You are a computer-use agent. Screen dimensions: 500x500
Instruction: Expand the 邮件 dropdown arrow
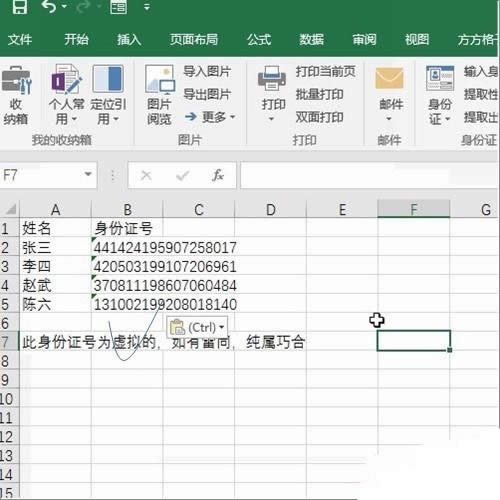tap(389, 119)
